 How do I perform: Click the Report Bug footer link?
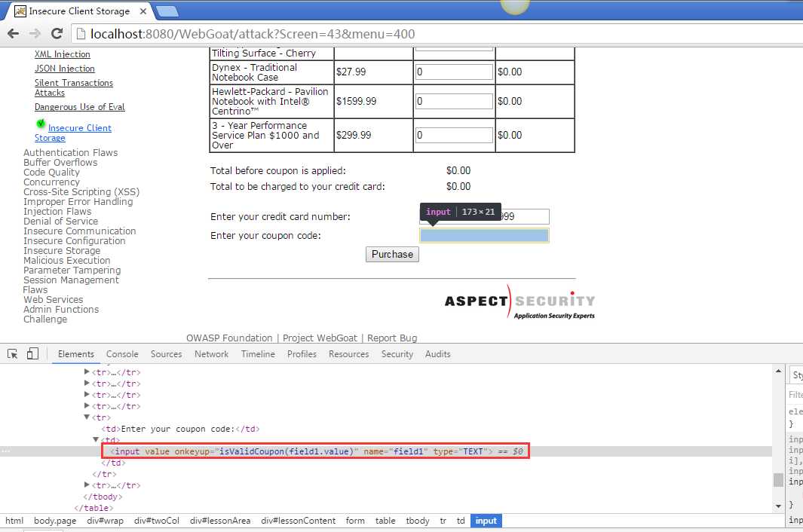point(392,338)
